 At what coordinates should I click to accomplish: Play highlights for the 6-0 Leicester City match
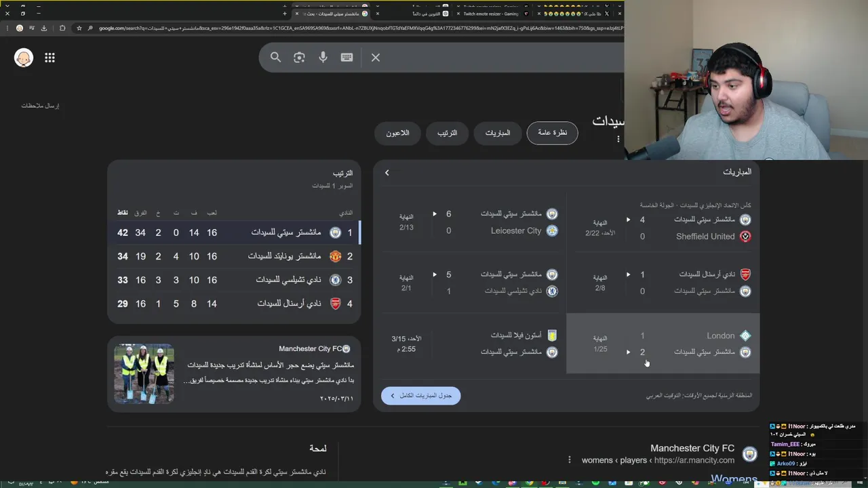pyautogui.click(x=435, y=214)
